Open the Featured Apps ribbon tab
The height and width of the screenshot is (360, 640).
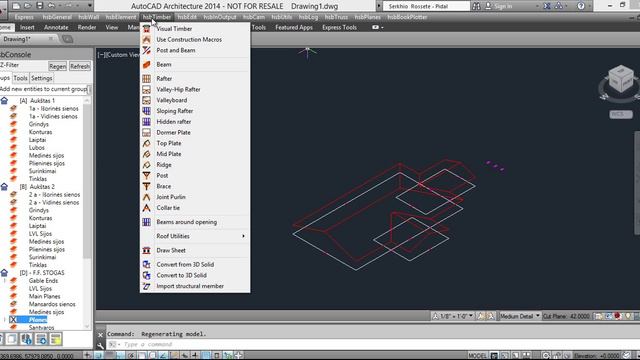pyautogui.click(x=294, y=27)
